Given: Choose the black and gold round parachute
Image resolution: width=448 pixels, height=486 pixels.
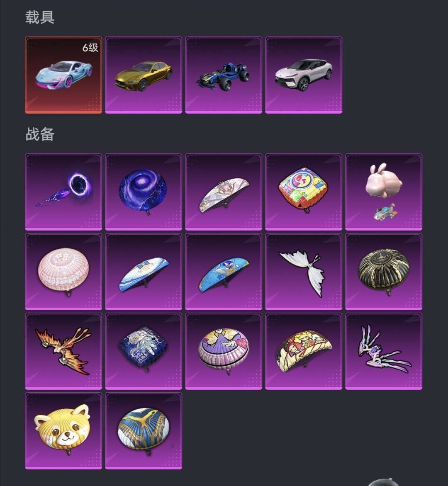Looking at the screenshot, I should 384,272.
